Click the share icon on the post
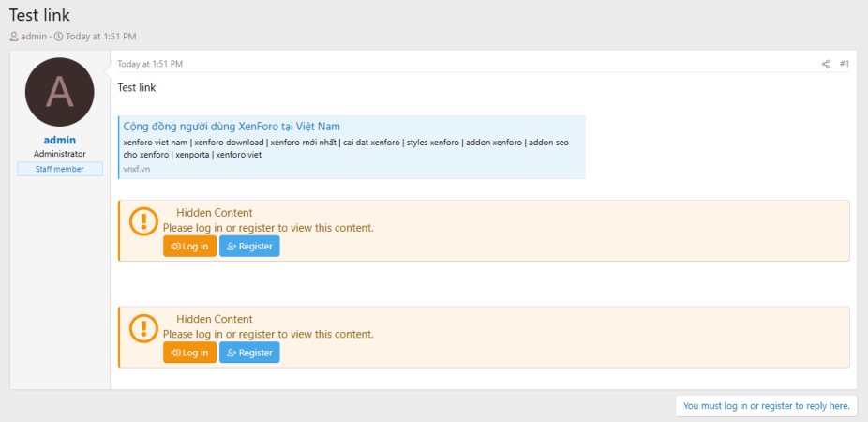This screenshot has height=422, width=868. [x=826, y=64]
